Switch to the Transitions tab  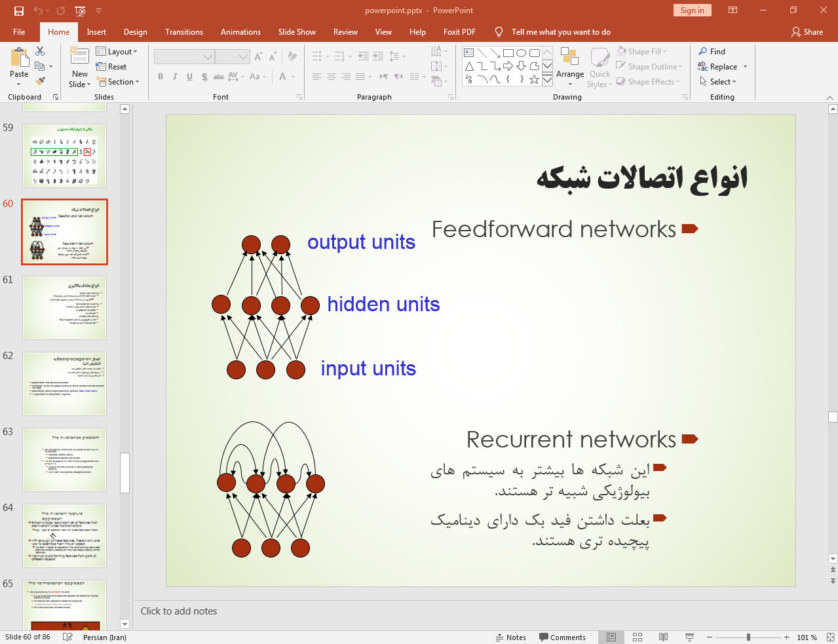[184, 31]
